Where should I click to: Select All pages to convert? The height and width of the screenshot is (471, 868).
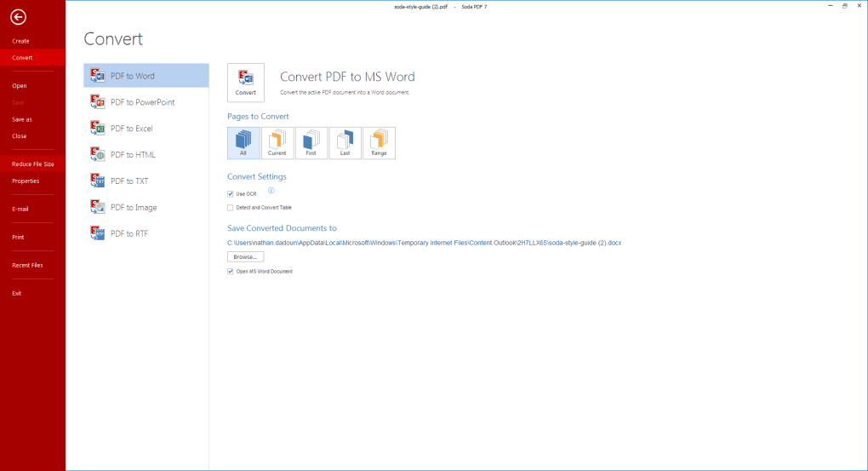tap(243, 143)
